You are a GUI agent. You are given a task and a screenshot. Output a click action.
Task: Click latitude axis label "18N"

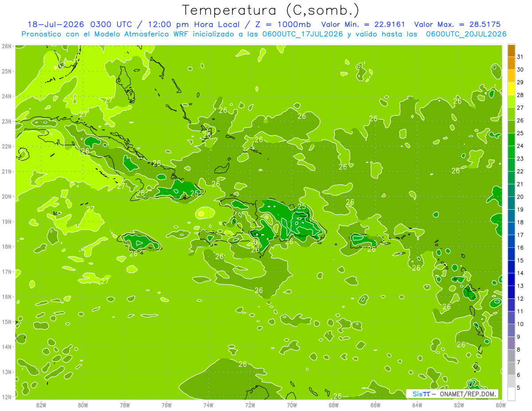click(6, 247)
